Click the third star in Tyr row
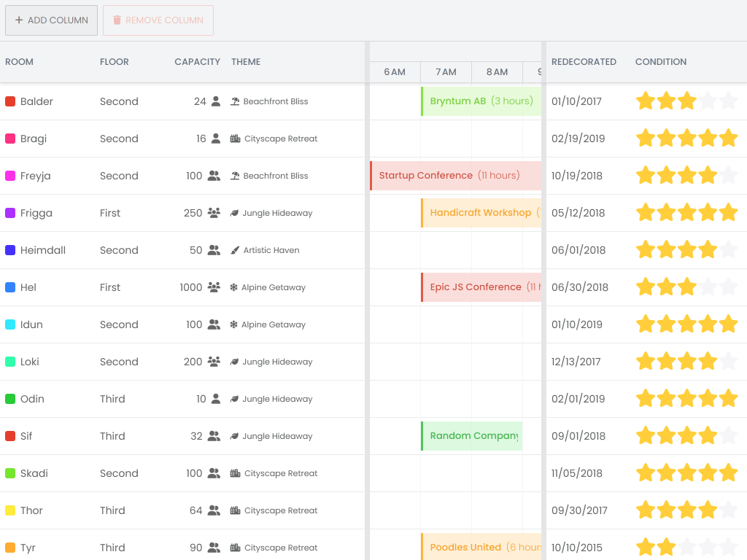 (687, 547)
